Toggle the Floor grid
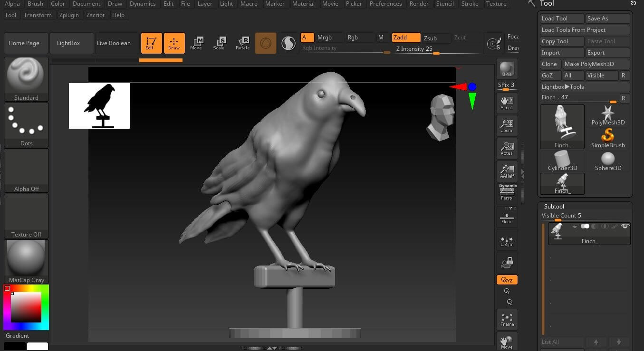The image size is (644, 351). 507,217
